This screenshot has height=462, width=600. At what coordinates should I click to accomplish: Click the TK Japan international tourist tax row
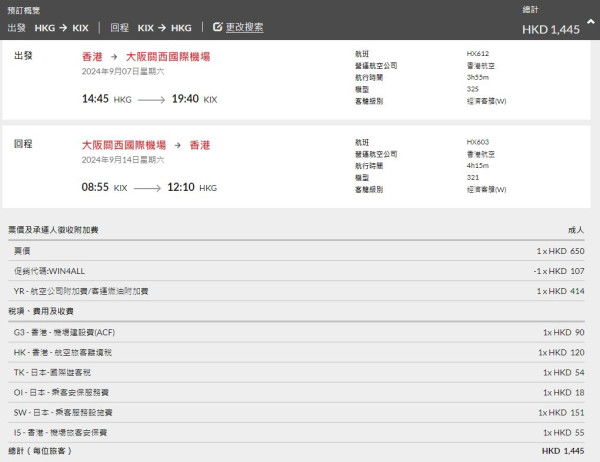point(297,372)
